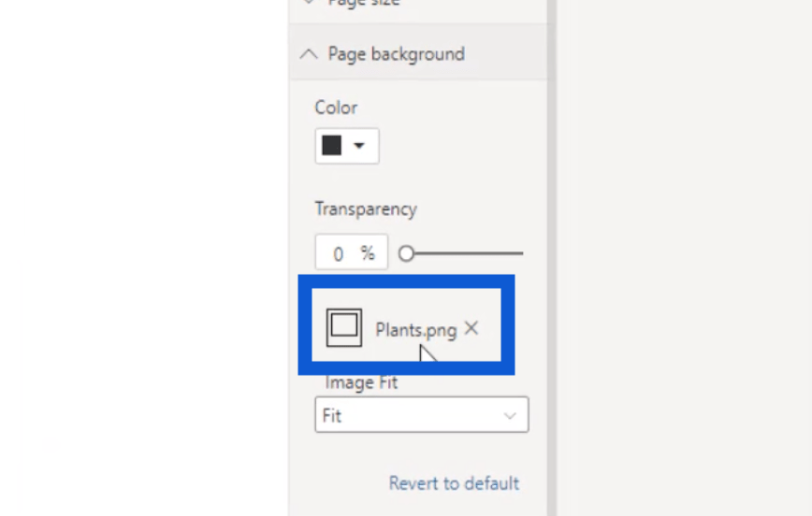The height and width of the screenshot is (516, 812).
Task: Click the Page size section title
Action: point(363,4)
